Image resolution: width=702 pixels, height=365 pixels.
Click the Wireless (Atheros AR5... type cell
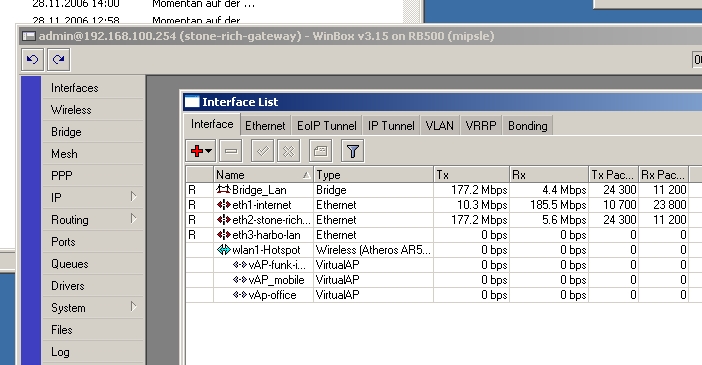tap(373, 250)
